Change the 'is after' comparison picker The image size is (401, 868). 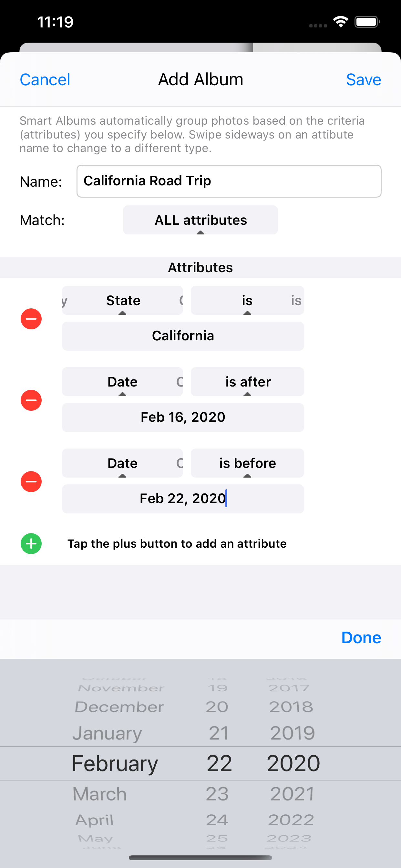point(247,381)
